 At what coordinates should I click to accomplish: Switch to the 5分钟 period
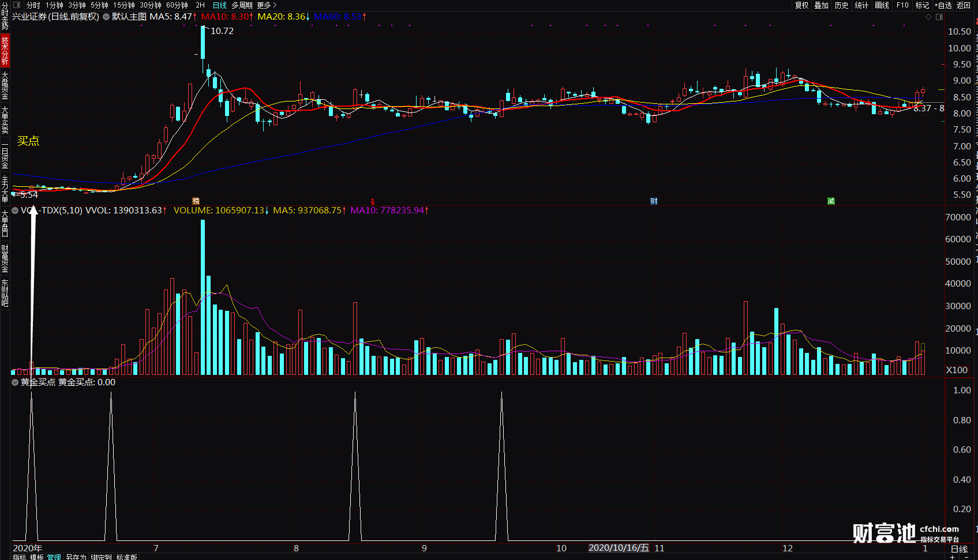pyautogui.click(x=99, y=5)
